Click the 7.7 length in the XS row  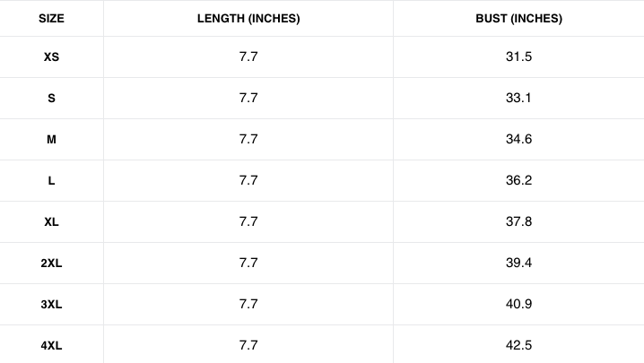248,57
